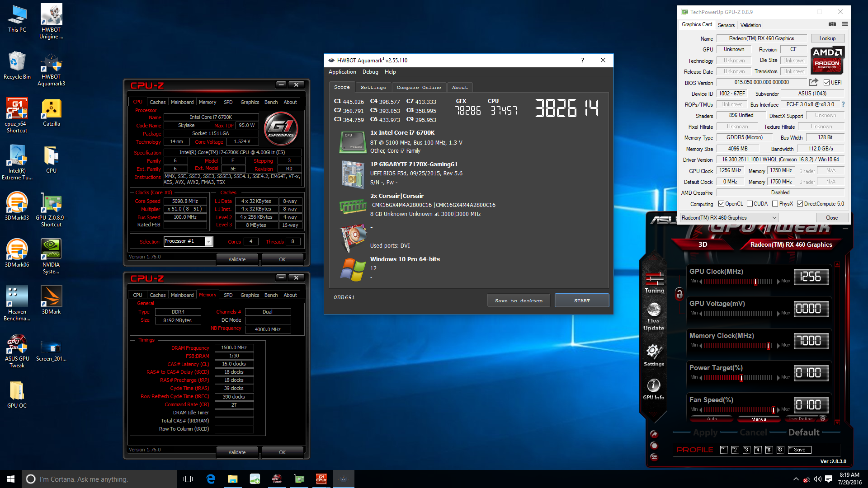
Task: Click the START button in Aquamark
Action: click(x=582, y=300)
